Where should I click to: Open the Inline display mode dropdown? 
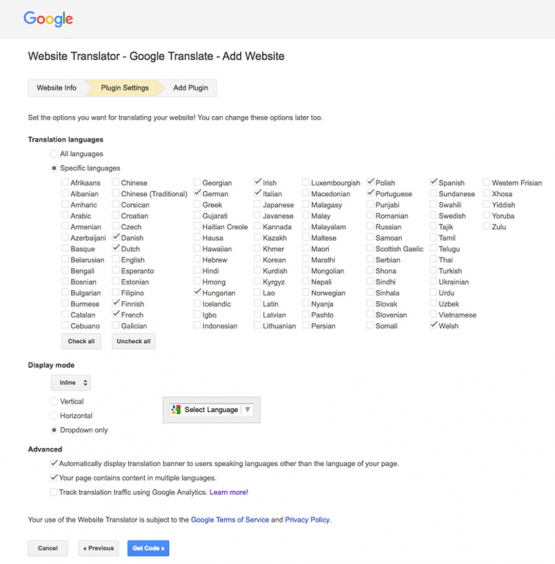tap(71, 383)
